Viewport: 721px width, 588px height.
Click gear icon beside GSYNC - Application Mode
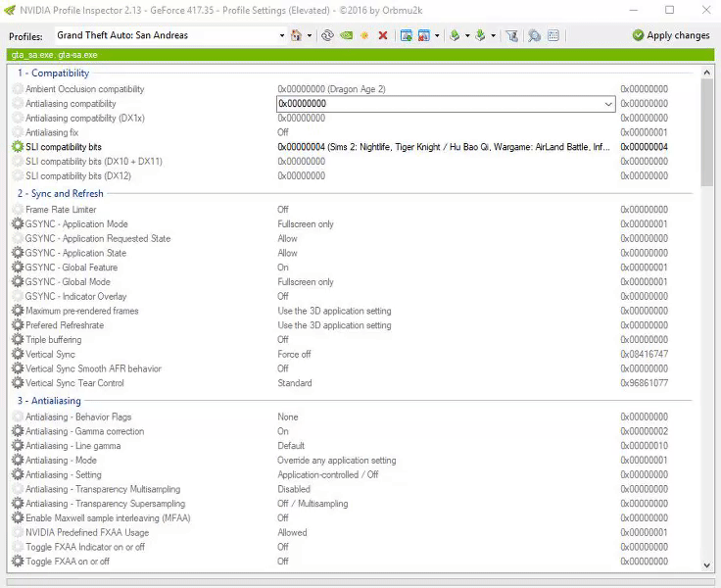point(18,224)
